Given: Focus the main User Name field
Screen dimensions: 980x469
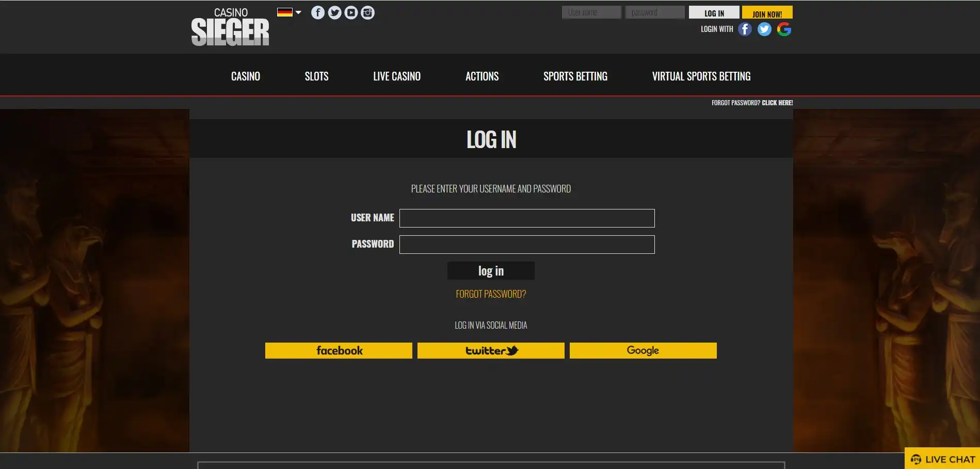Looking at the screenshot, I should click(527, 218).
